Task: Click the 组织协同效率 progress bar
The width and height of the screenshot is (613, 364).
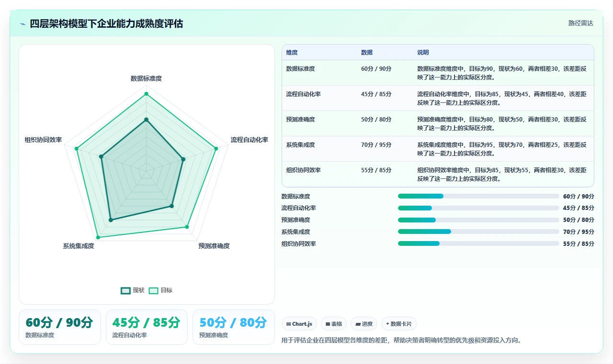Action: pos(478,243)
